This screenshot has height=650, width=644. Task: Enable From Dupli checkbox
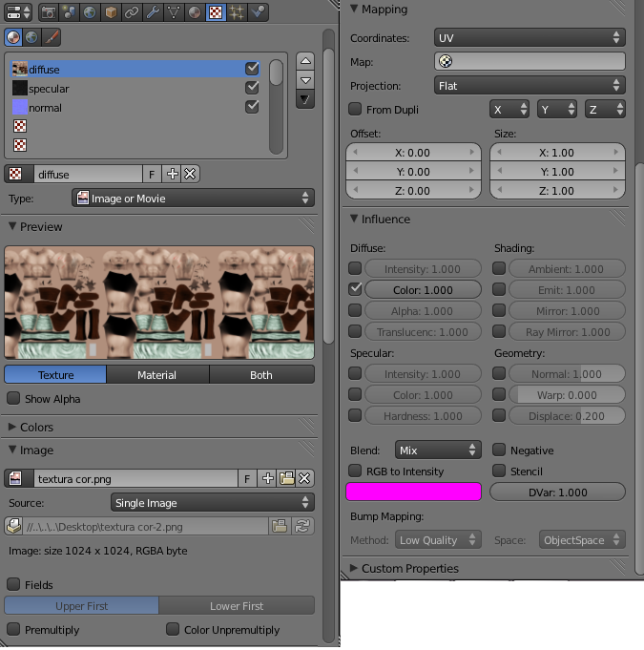(355, 110)
